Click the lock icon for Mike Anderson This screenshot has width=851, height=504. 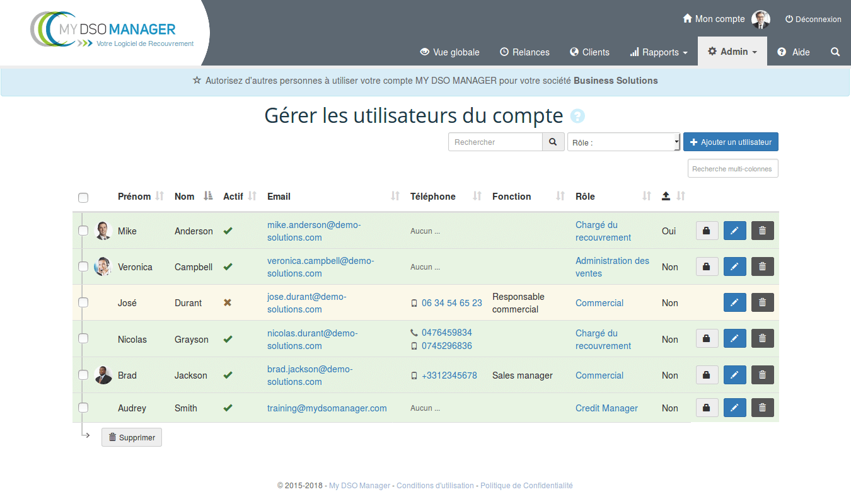(x=707, y=231)
